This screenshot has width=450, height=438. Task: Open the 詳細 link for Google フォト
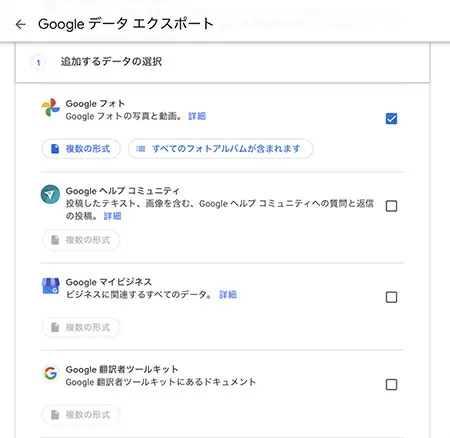point(197,116)
